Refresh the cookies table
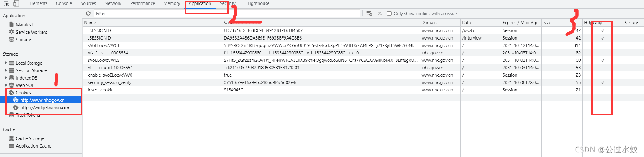Screen dimensions: 644x157 [88, 14]
